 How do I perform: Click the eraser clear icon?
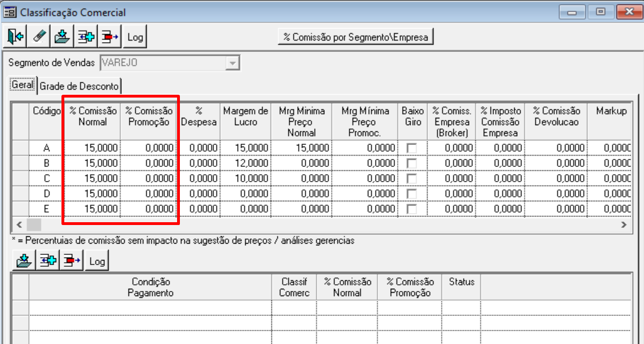pyautogui.click(x=38, y=37)
